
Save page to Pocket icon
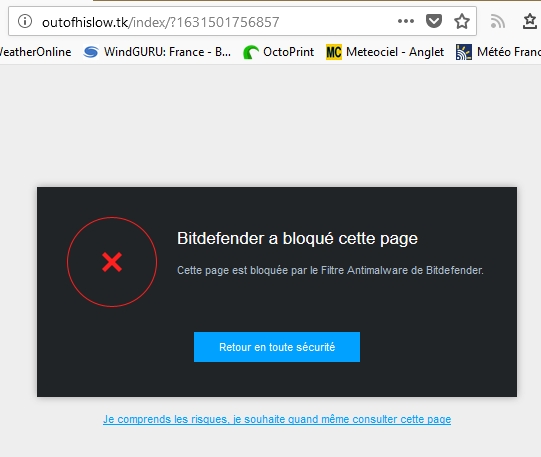tap(434, 21)
